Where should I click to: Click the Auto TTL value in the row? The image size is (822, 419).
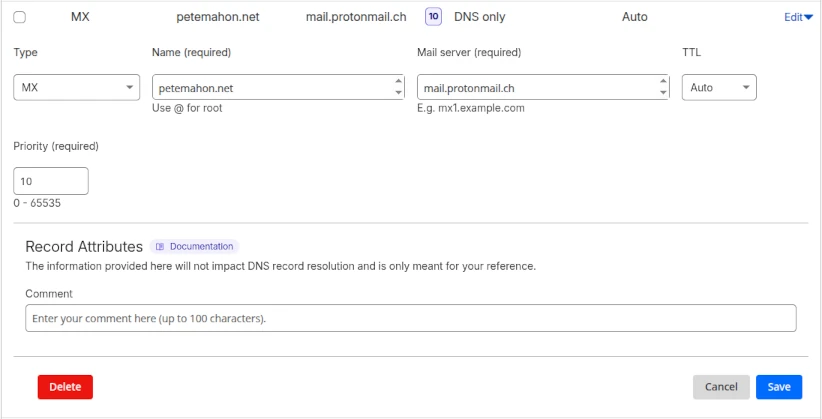coord(634,17)
